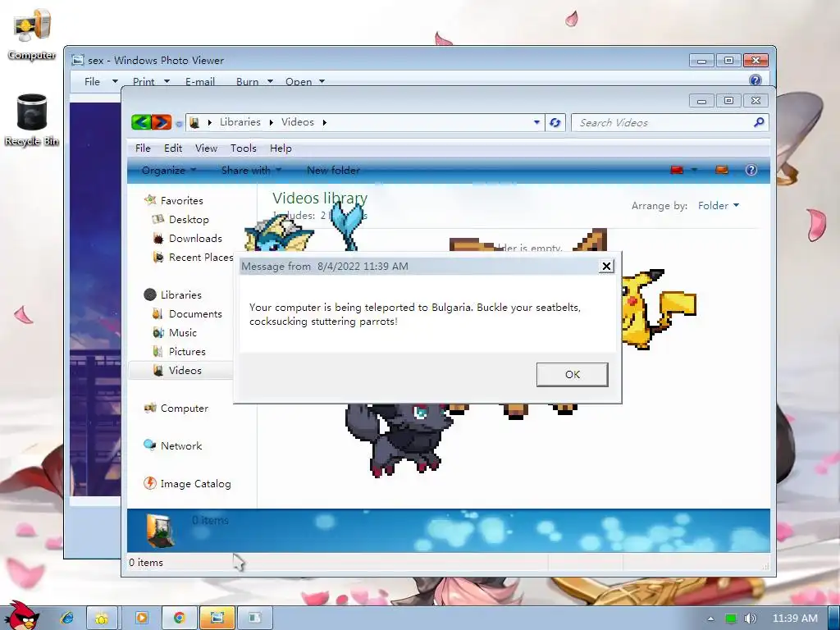Viewport: 840px width, 630px height.
Task: Close the message dialog with X
Action: [606, 267]
